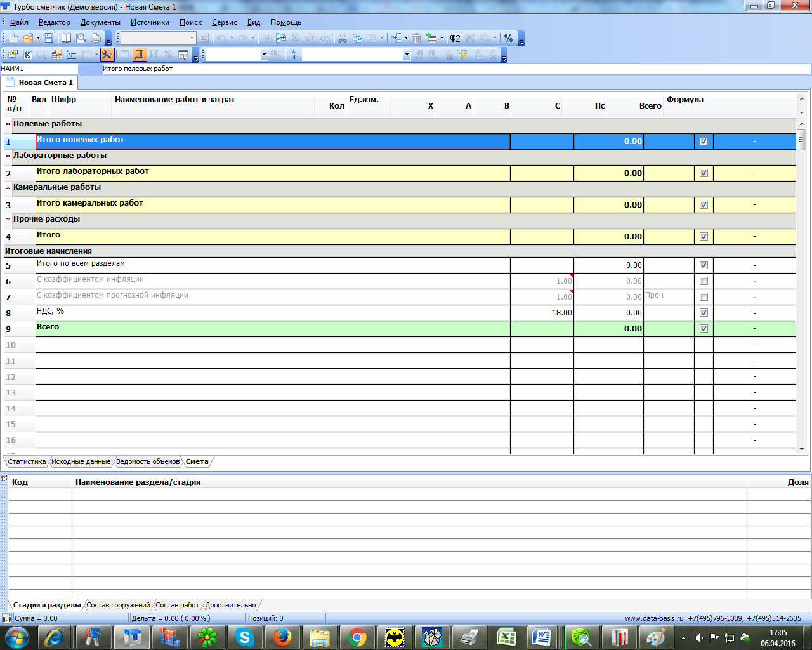This screenshot has width=812, height=650.
Task: Enable checkbox for С коэффициентом прогнозной инфляции
Action: [704, 297]
